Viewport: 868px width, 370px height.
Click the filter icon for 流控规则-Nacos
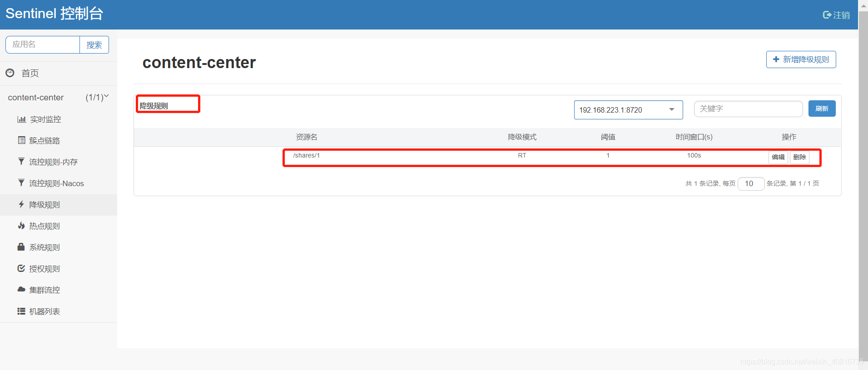[x=21, y=183]
